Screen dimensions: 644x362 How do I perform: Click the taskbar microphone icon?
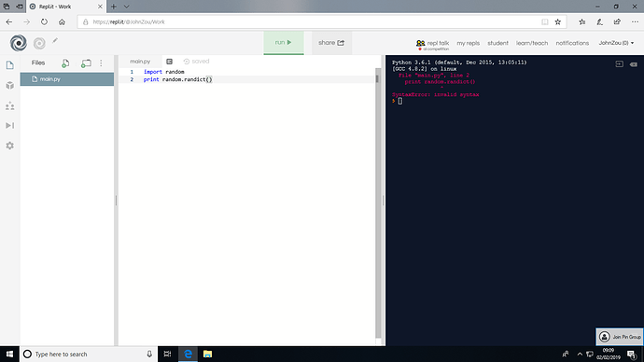149,354
